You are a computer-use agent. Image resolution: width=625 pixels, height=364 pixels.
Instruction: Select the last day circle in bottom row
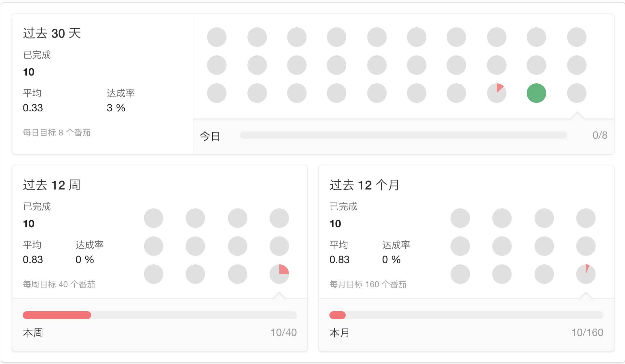[576, 93]
